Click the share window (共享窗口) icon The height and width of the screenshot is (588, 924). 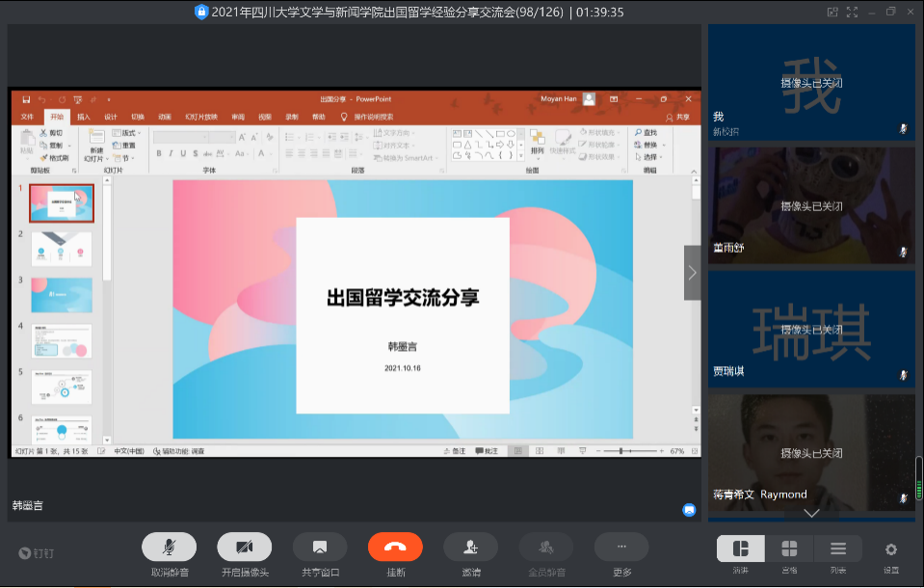coord(320,547)
